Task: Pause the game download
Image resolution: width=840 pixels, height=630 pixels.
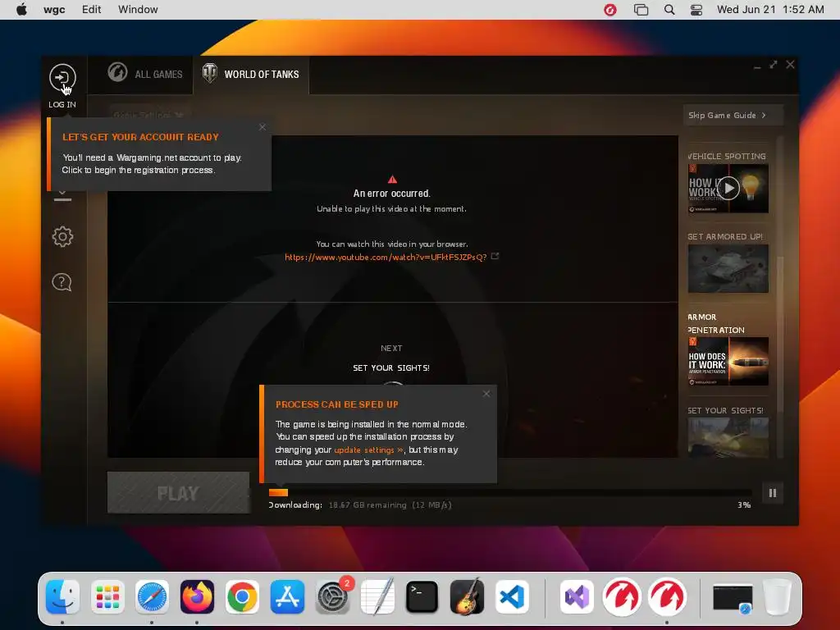Action: 773,493
